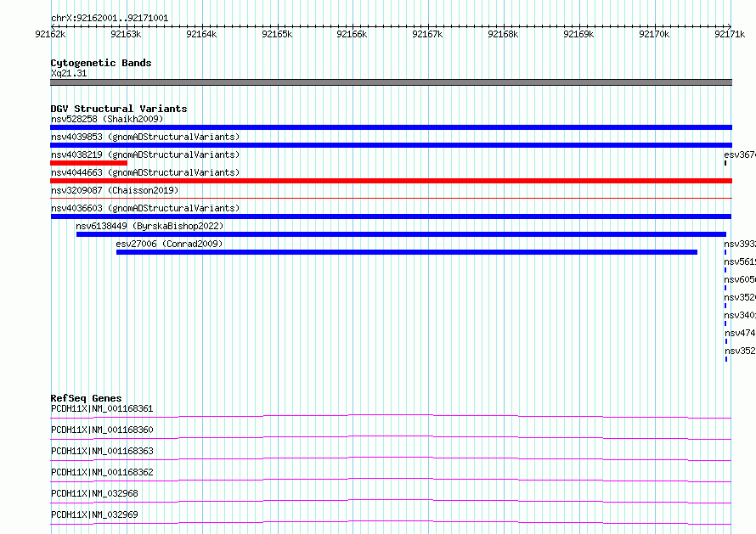The width and height of the screenshot is (756, 534).
Task: Click the blue nsv528258 variant bar
Action: [391, 127]
